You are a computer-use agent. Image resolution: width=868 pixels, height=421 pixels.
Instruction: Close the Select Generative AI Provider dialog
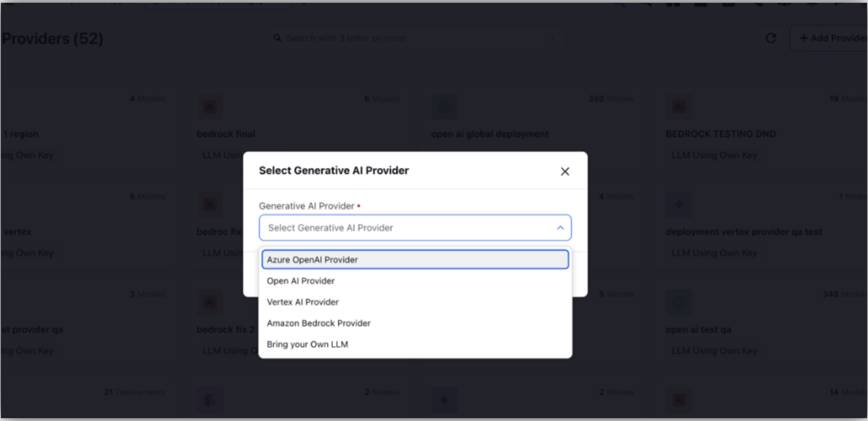(565, 171)
